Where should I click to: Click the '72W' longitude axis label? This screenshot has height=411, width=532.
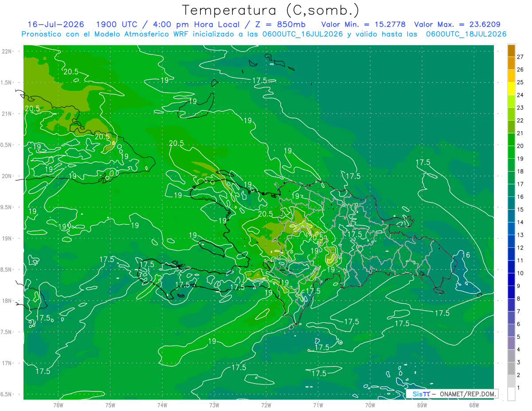266,405
